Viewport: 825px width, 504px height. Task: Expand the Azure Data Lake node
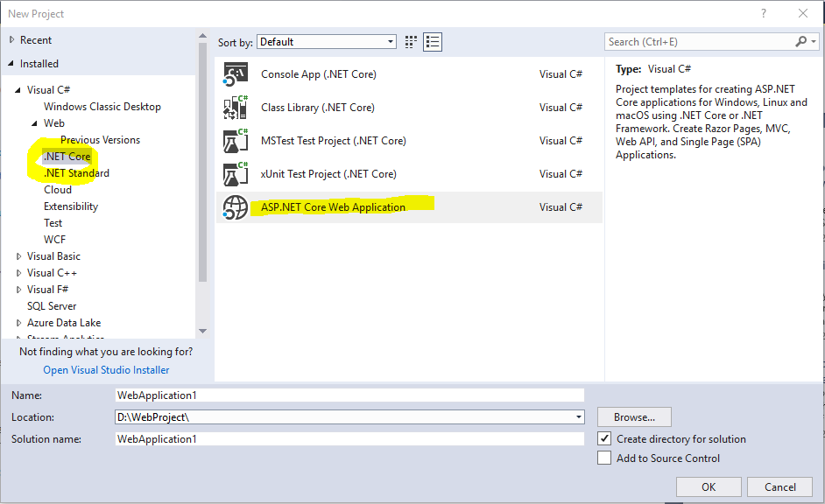[x=18, y=323]
